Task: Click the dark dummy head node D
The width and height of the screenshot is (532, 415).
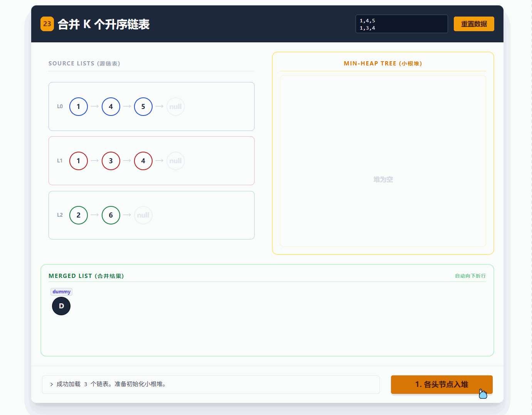Action: 61,306
